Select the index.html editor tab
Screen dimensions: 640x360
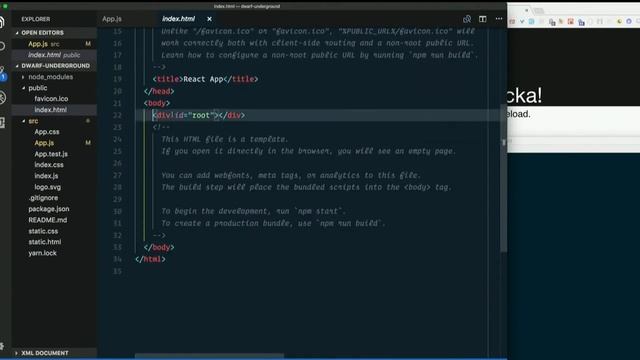[x=178, y=19]
